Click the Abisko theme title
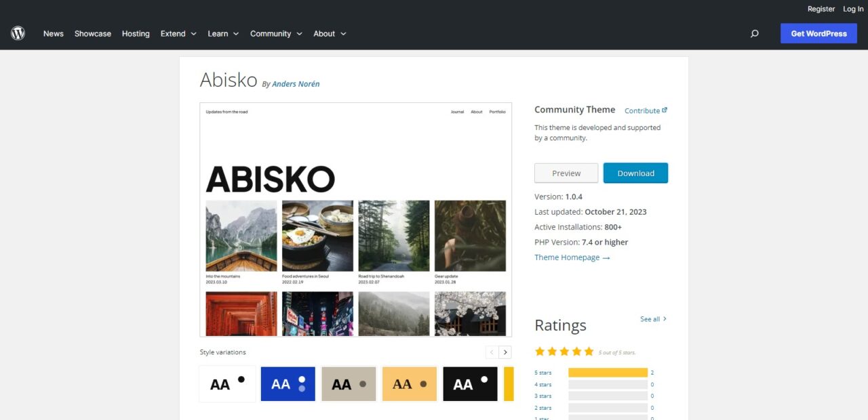The width and height of the screenshot is (868, 420). (x=229, y=80)
